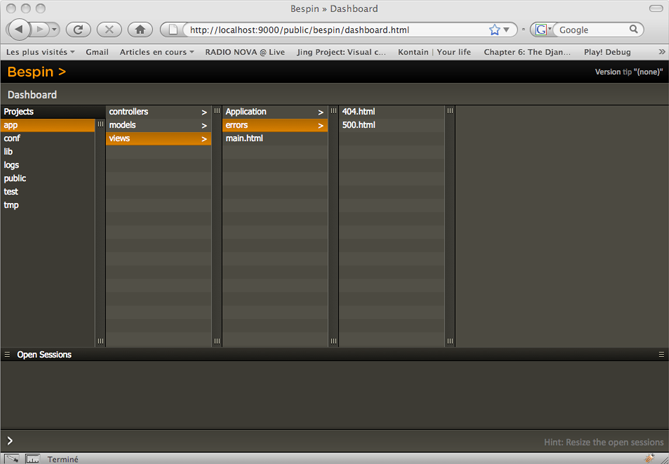The height and width of the screenshot is (464, 669).
Task: Expand the controllers folder
Action: 158,112
